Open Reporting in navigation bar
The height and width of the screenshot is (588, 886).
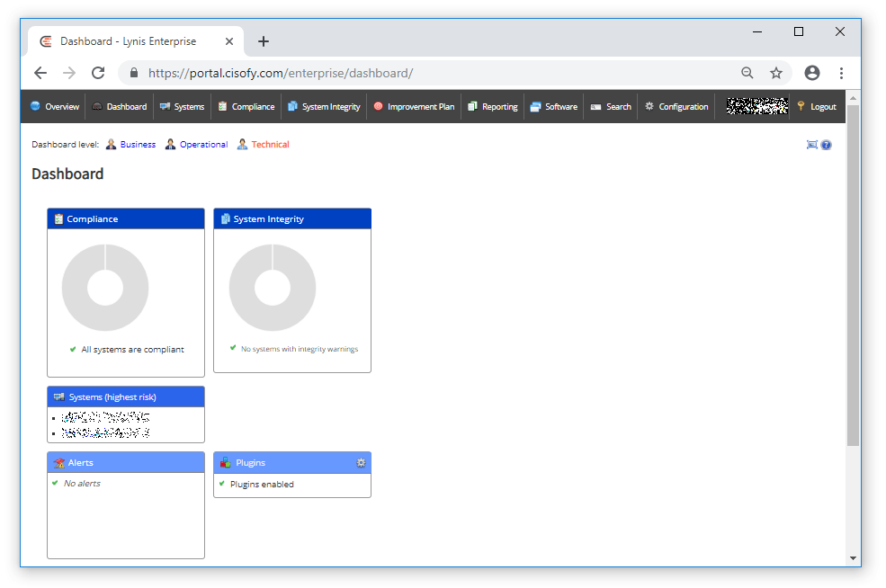493,106
